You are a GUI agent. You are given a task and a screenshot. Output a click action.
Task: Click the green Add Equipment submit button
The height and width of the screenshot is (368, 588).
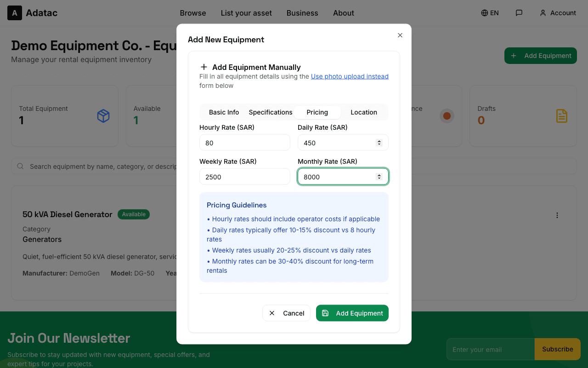(352, 313)
